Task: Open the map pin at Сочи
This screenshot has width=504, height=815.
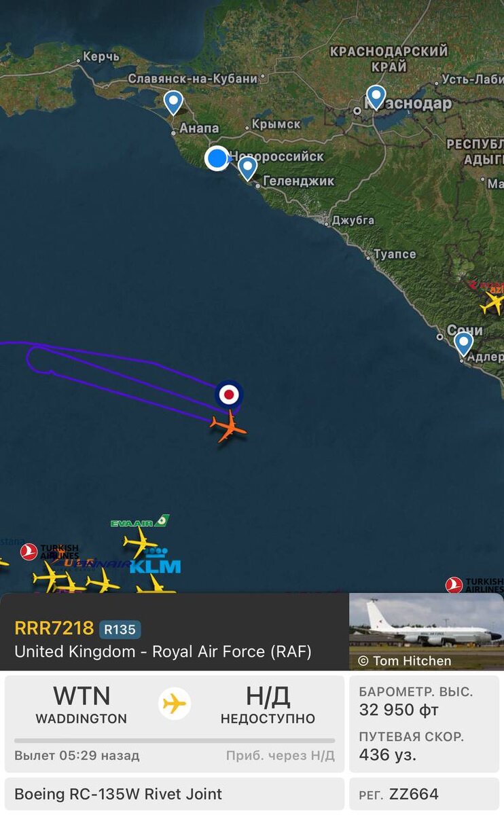Action: click(x=463, y=344)
